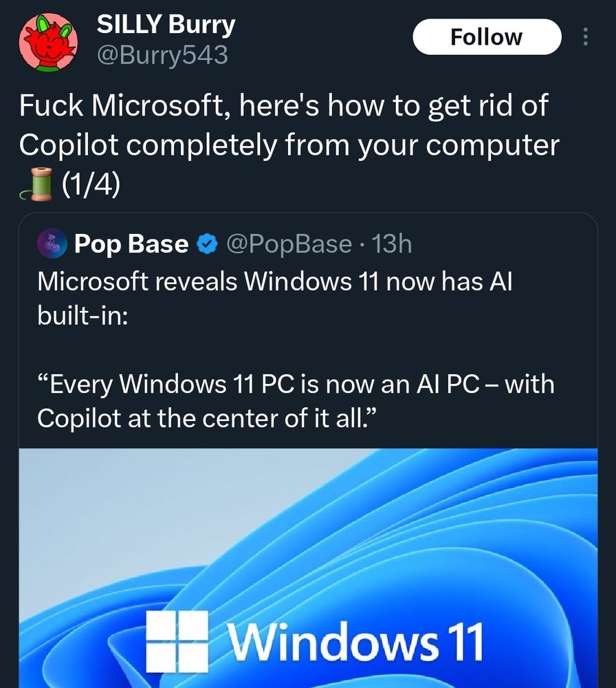Screen dimensions: 616x688
Task: Select the tweet text mentioning Copilot
Action: tap(206, 144)
